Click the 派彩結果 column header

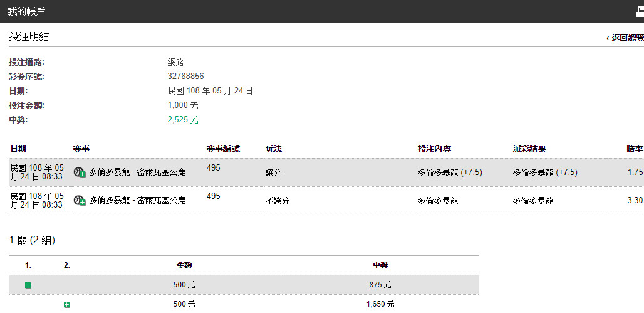coord(529,149)
